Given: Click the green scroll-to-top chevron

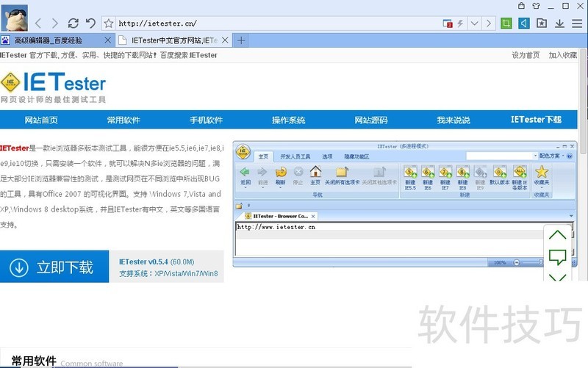Looking at the screenshot, I should coord(557,235).
